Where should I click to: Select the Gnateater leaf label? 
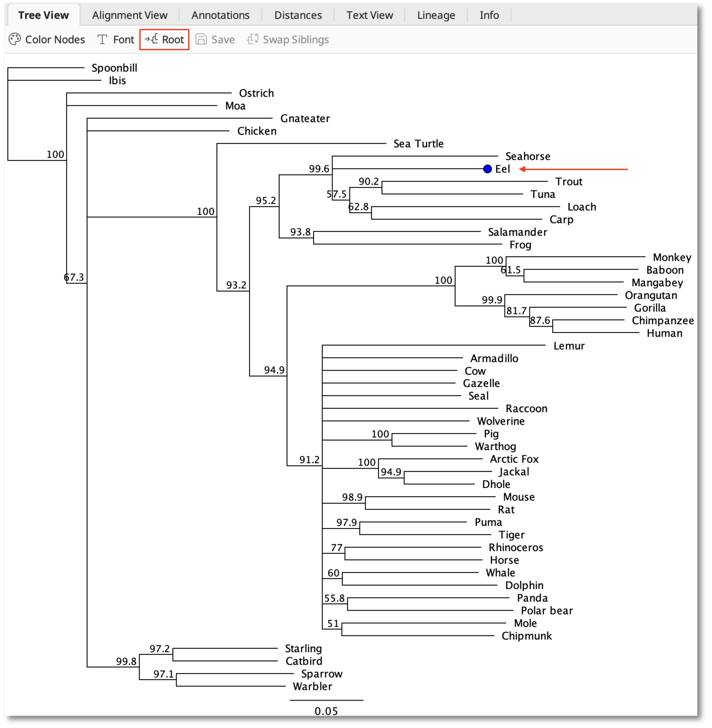pos(305,119)
